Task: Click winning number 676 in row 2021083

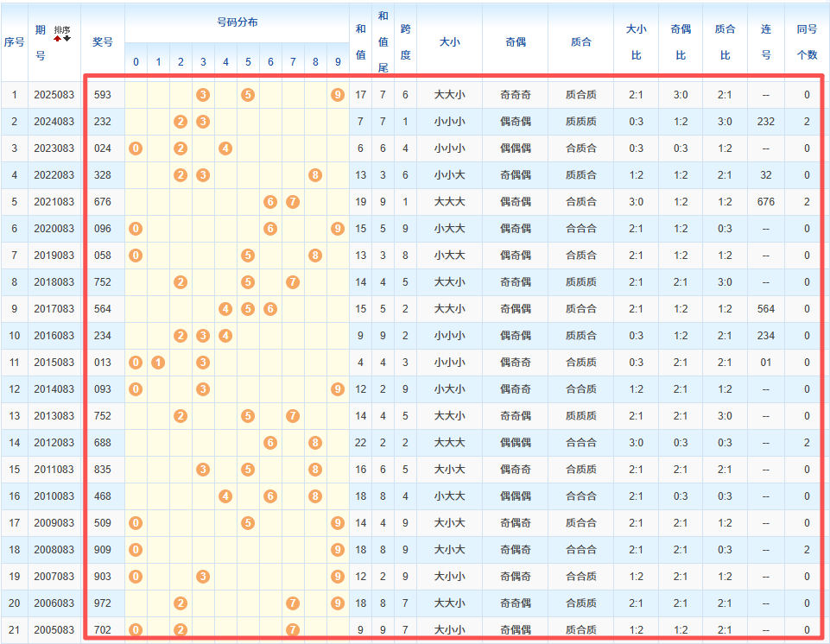Action: 103,201
